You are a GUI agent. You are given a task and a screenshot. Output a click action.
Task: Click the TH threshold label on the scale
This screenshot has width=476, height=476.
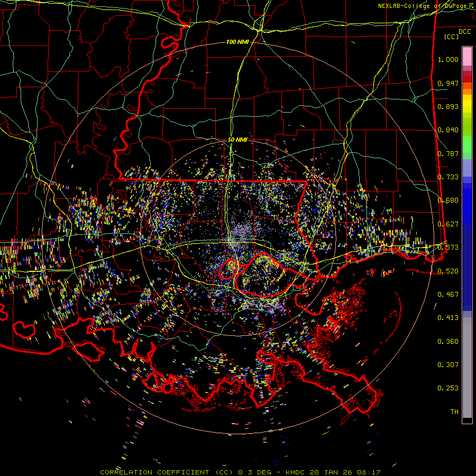[x=454, y=412]
